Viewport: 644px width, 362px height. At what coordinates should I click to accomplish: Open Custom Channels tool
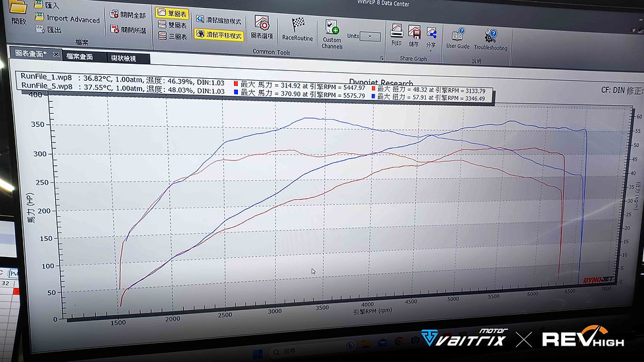[332, 34]
